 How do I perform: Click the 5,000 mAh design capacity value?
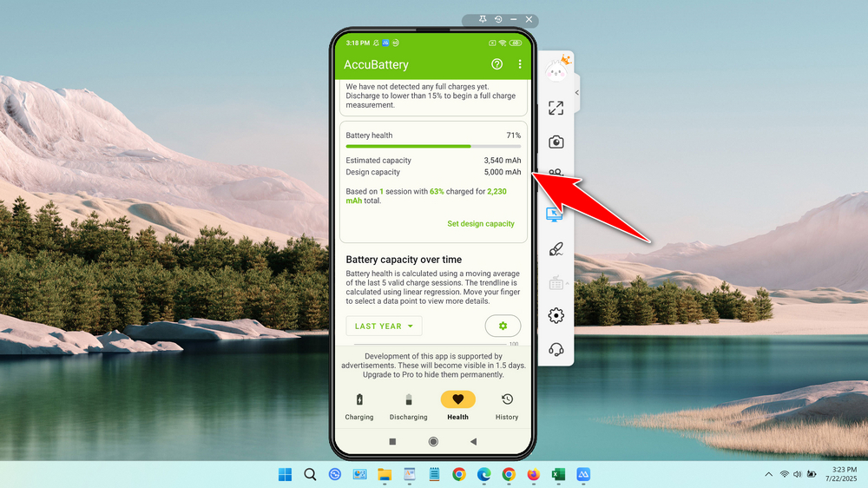[502, 172]
